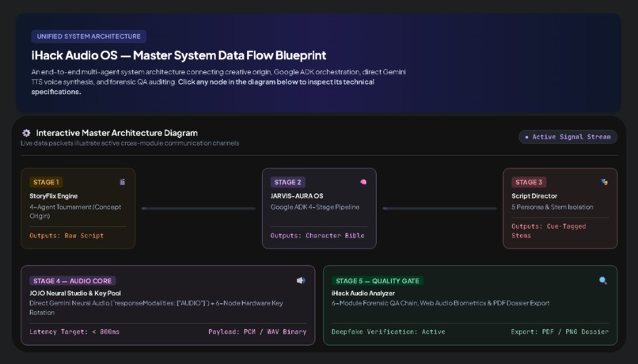Click the Export: PDF / PNG Dossier text
The width and height of the screenshot is (638, 364).
coord(560,332)
